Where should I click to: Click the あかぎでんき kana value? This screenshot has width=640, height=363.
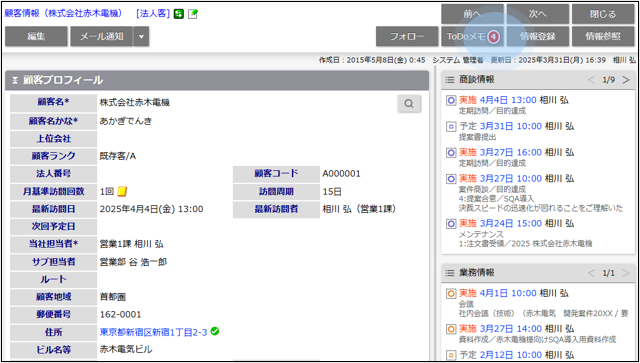pyautogui.click(x=126, y=121)
